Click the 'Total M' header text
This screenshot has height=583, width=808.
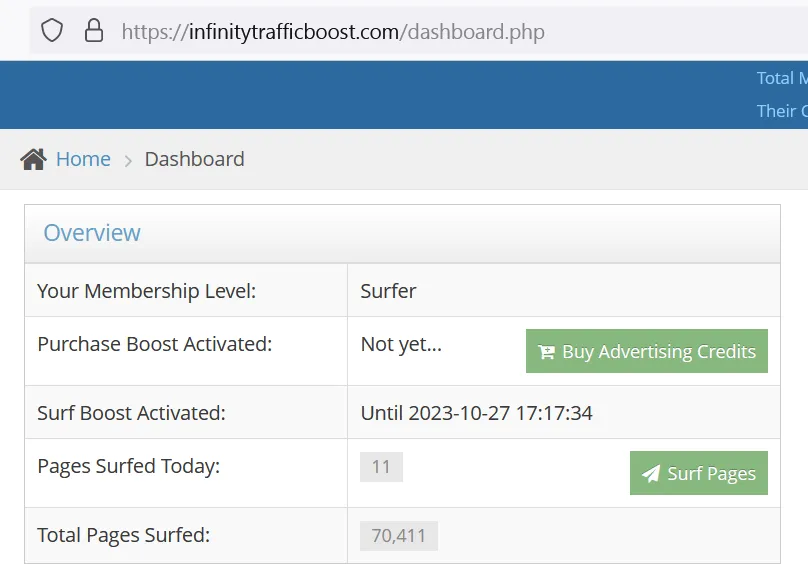click(781, 78)
